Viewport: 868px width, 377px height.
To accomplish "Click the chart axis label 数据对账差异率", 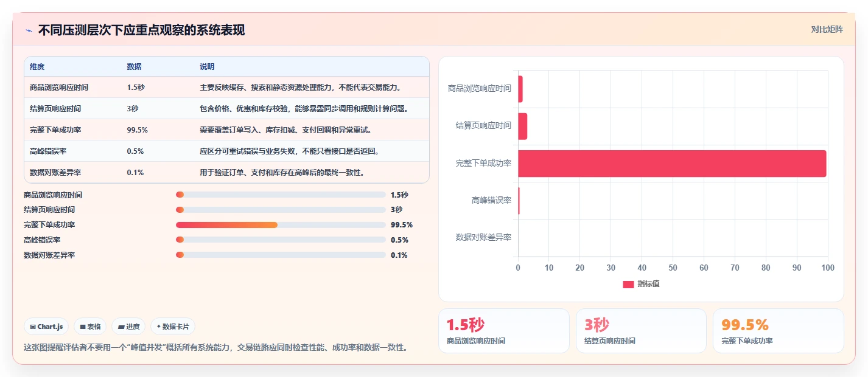I will click(x=484, y=238).
